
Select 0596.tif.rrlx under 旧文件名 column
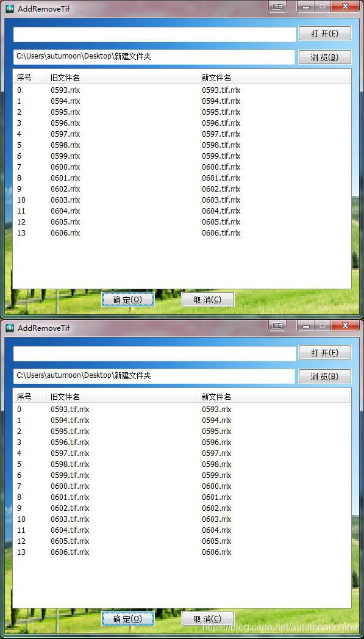[x=70, y=442]
